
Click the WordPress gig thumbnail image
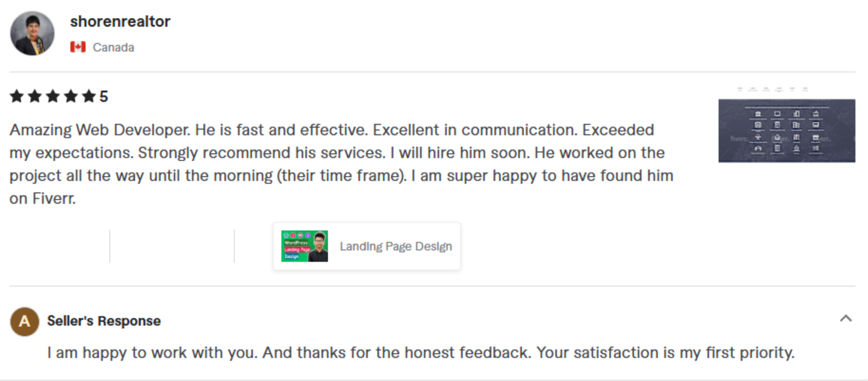click(304, 246)
